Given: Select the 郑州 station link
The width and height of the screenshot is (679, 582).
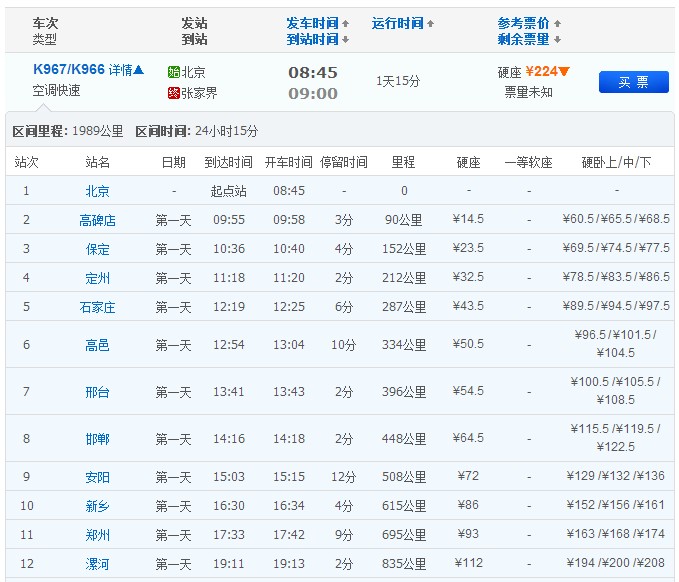Looking at the screenshot, I should pos(98,535).
